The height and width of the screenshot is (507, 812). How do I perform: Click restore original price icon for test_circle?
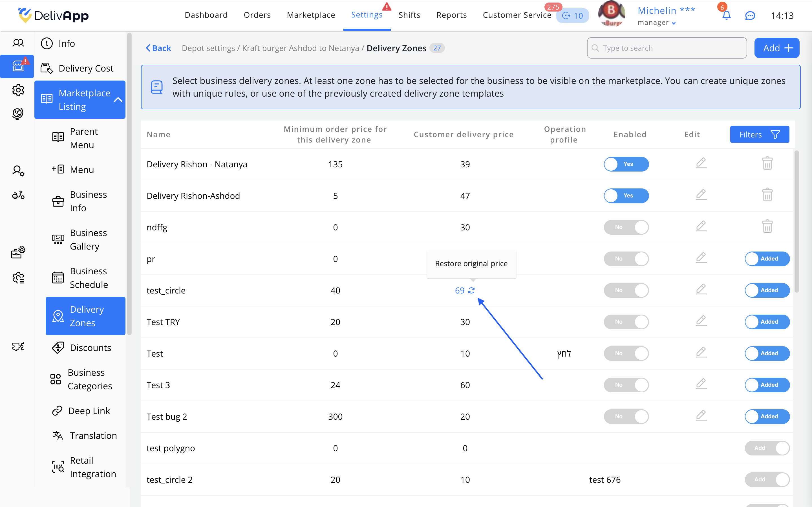click(471, 290)
